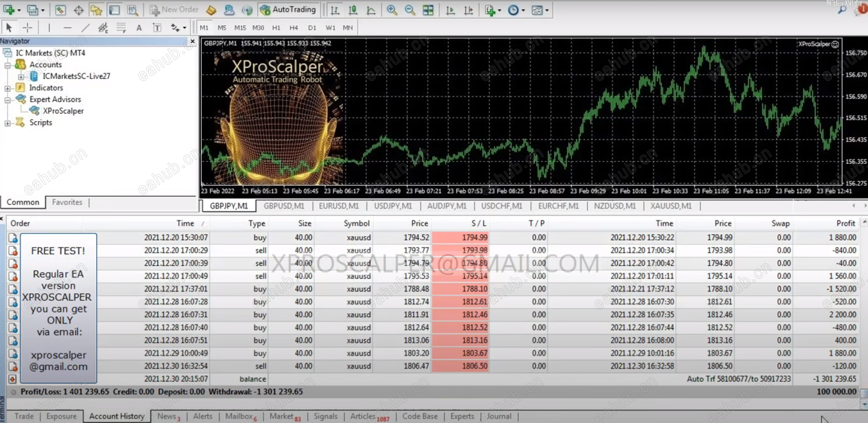Open the Code Base tab in Terminal
Viewport: 868px width, 423px height.
420,416
